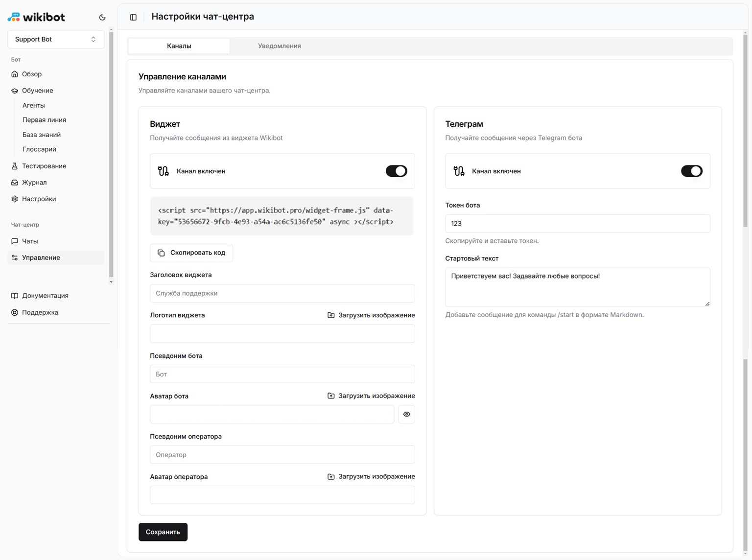The height and width of the screenshot is (560, 752).
Task: Disable the Телеграм channel toggle
Action: click(x=692, y=171)
